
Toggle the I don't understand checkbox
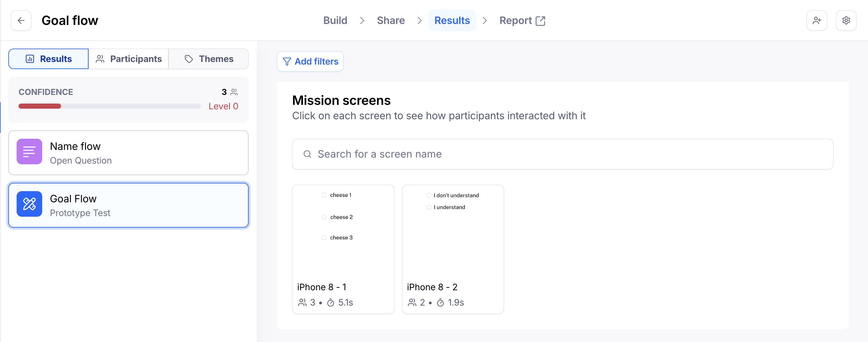tap(429, 195)
